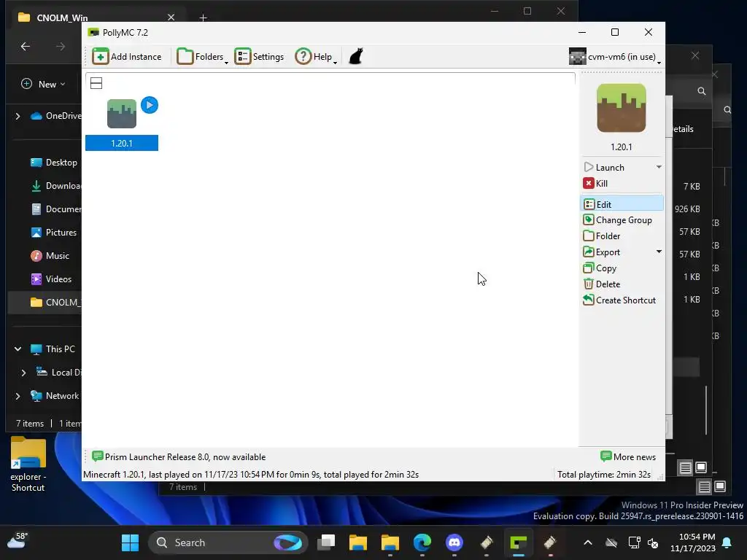Click the This PC tree item
The width and height of the screenshot is (747, 560).
(53, 349)
